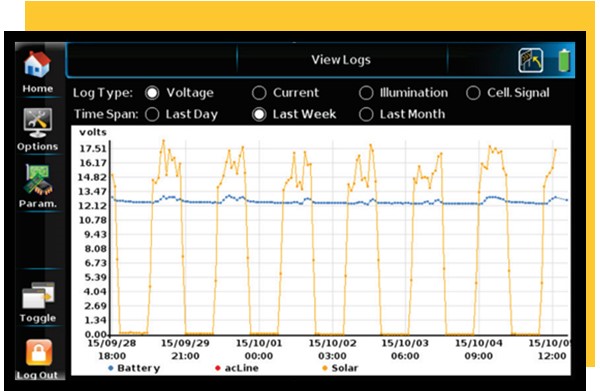Go to the Home screen icon
600x391 pixels.
point(37,64)
